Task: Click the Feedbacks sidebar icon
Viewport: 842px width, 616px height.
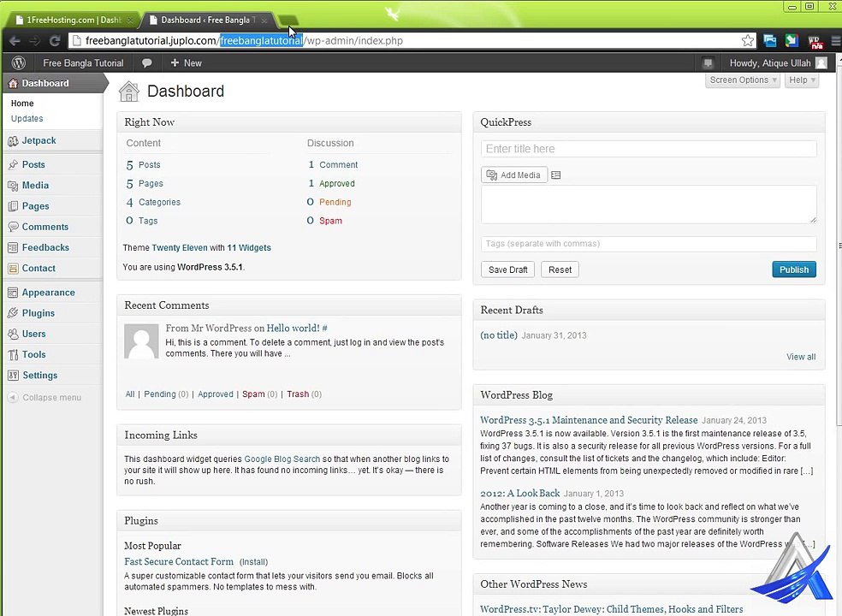Action: coord(14,247)
